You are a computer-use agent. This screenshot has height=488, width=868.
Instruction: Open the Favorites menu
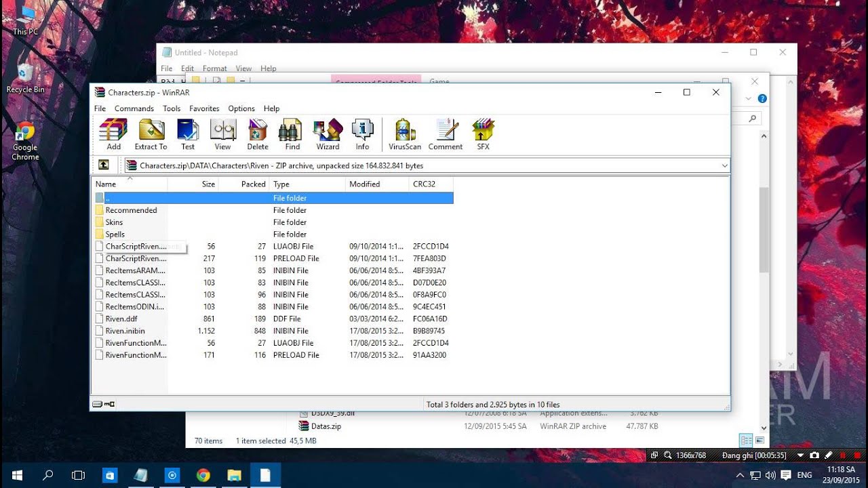click(x=204, y=108)
